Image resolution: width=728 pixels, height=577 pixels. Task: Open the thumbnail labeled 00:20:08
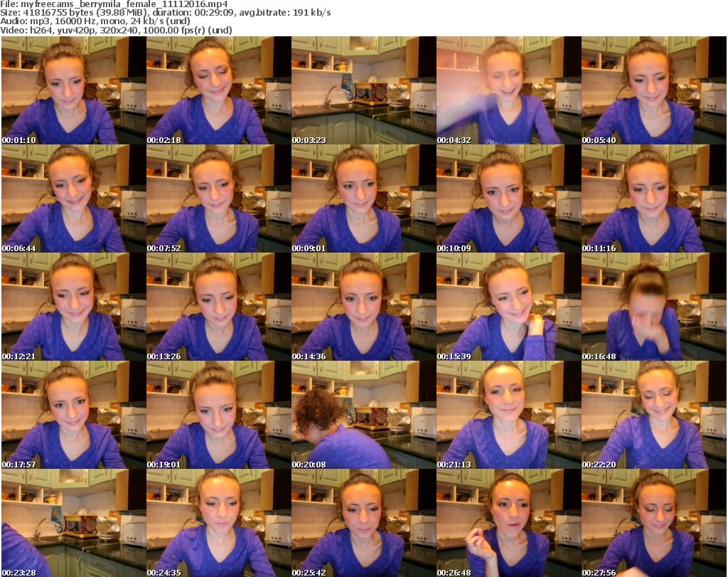(x=363, y=415)
